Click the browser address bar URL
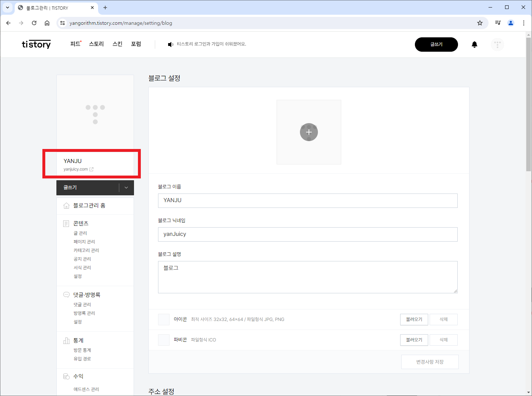The width and height of the screenshot is (532, 396). click(x=121, y=23)
